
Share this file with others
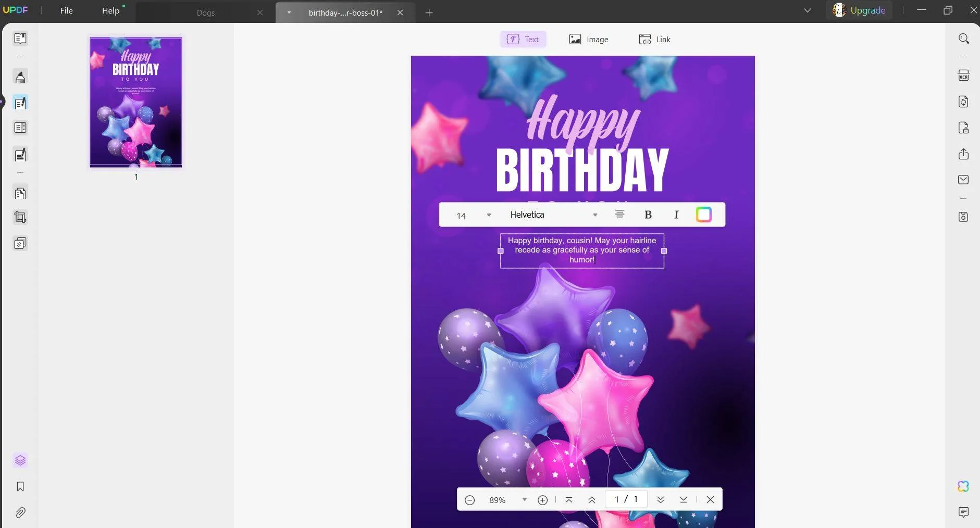(964, 154)
